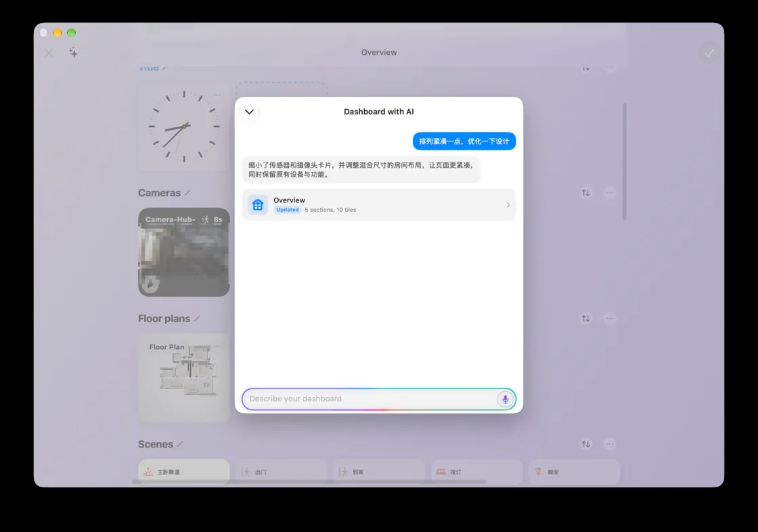Image resolution: width=758 pixels, height=532 pixels.
Task: Close dashboard editing with the X icon
Action: coord(49,52)
